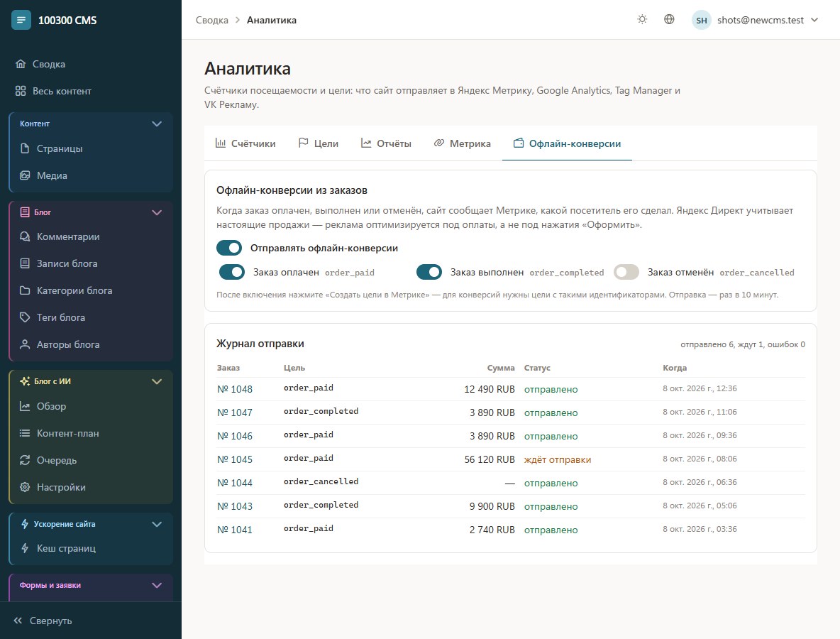Click the grid icon beside Весь контент
This screenshot has height=639, width=840.
(x=21, y=91)
